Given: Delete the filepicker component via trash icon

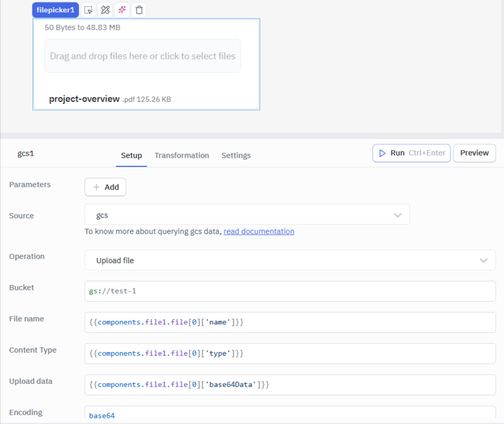Looking at the screenshot, I should click(x=138, y=9).
